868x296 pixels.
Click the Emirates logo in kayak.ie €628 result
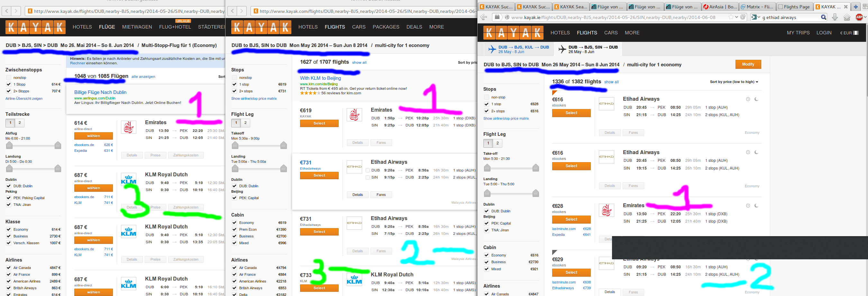point(606,210)
